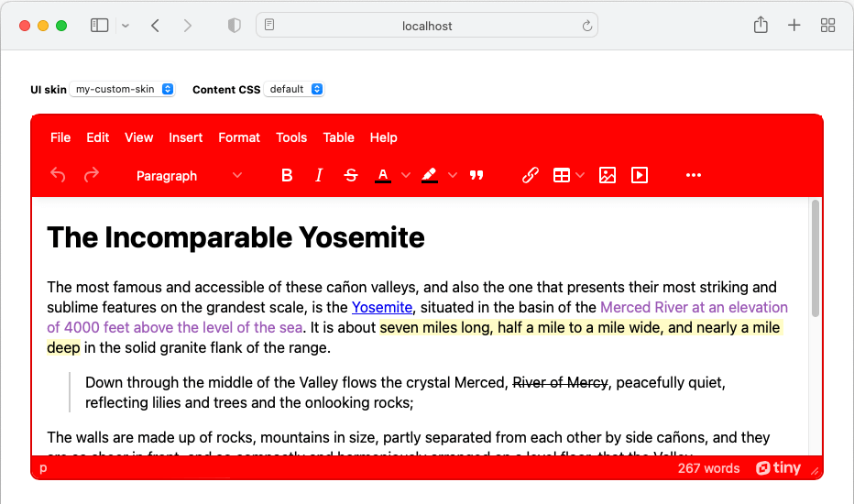Toggle italic formatting

pyautogui.click(x=319, y=175)
